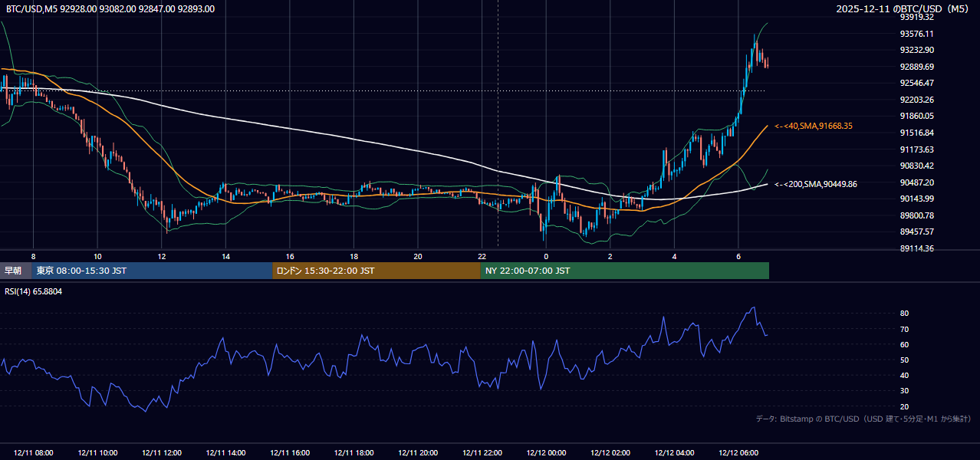Select the 12/11 16:00 time axis label
Image resolution: width=980 pixels, height=460 pixels.
coord(290,453)
